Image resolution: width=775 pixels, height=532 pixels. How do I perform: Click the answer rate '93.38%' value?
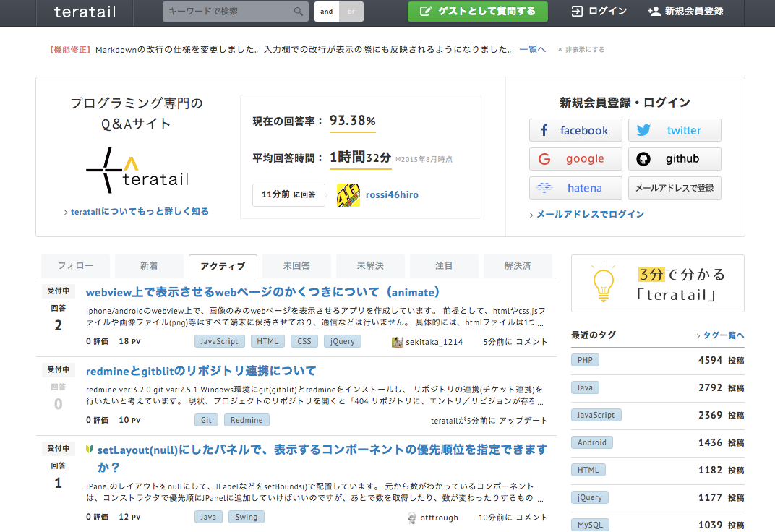click(x=352, y=121)
